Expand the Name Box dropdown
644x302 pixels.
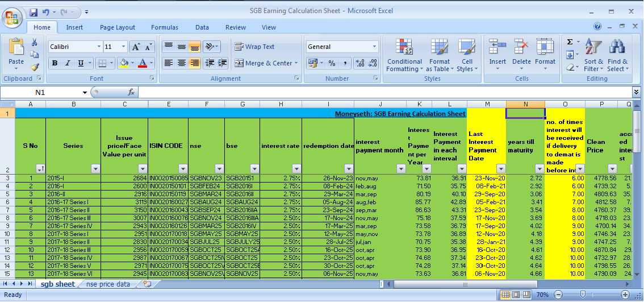pyautogui.click(x=85, y=93)
